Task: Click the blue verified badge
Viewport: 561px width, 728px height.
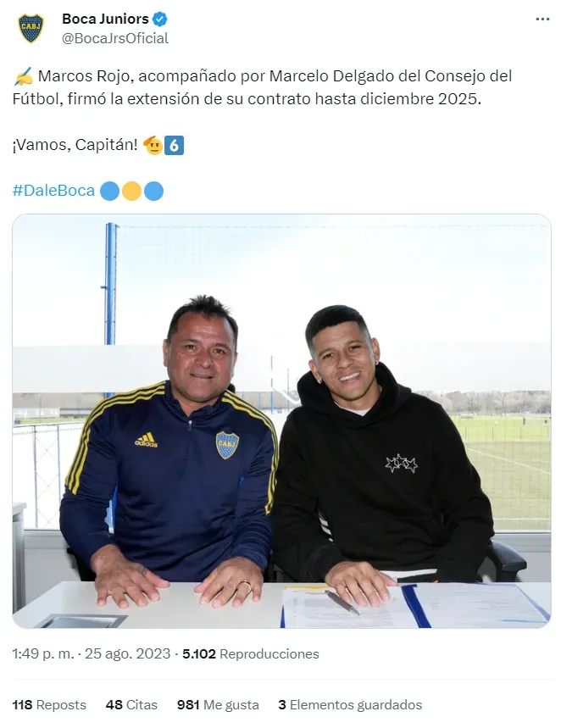Action: coord(160,19)
